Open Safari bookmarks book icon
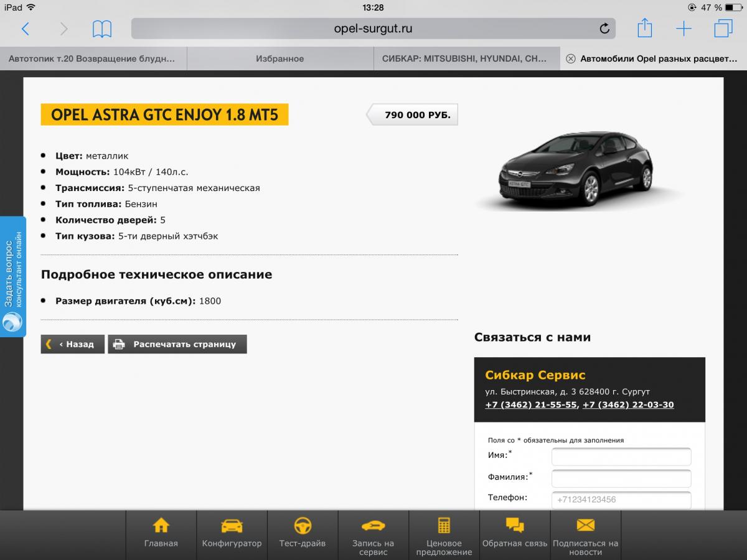Screen dimensions: 747x560 (102, 29)
